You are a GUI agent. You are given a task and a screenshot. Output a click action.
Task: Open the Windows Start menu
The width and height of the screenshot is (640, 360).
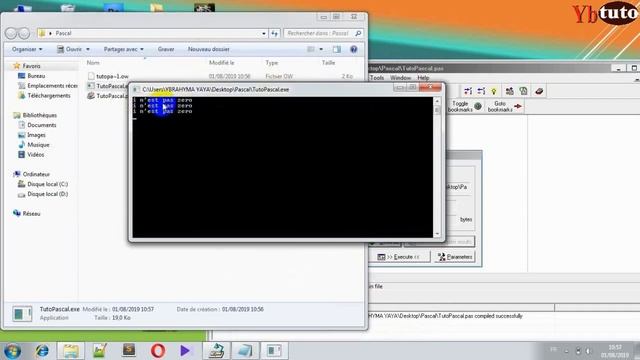pyautogui.click(x=13, y=351)
